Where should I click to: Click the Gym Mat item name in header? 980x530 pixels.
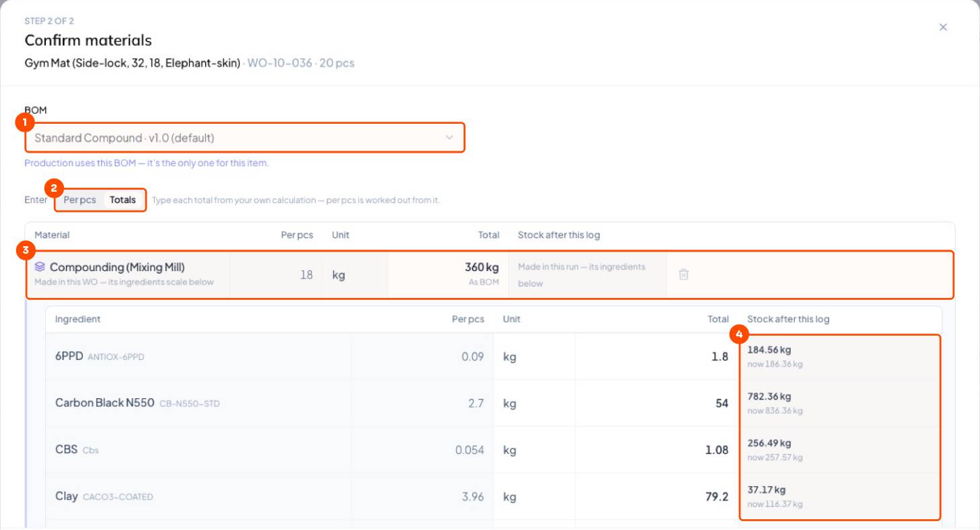click(132, 63)
